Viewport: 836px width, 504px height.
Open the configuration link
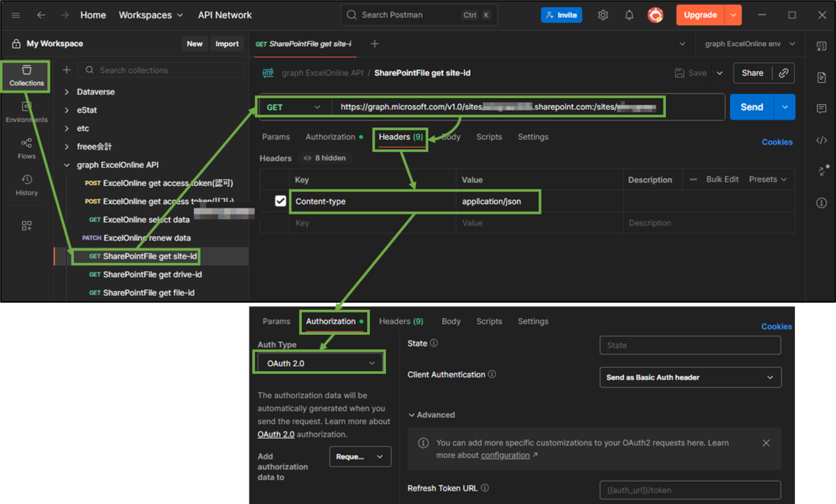tap(505, 455)
